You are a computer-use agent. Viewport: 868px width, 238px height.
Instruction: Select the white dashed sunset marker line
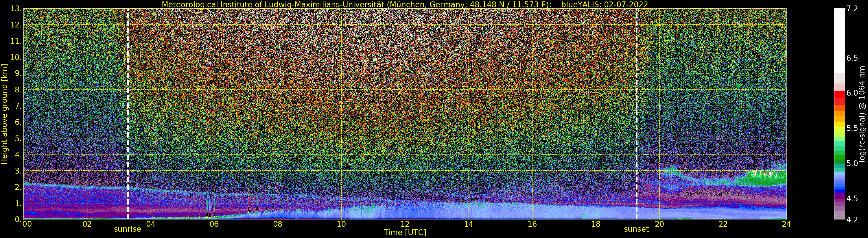[637, 114]
